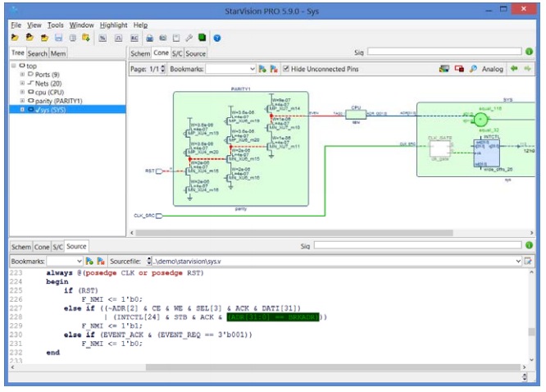The width and height of the screenshot is (546, 392).
Task: Click the Sourcefile spinner arrows
Action: point(149,261)
